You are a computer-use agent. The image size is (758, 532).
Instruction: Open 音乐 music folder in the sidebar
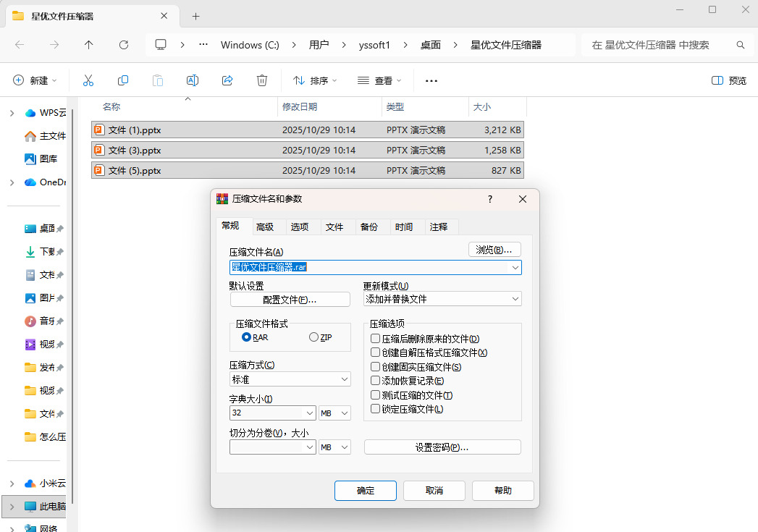tap(44, 321)
